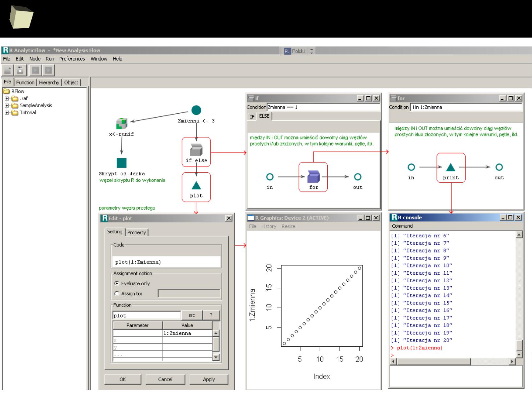Viewport: 532px width, 399px height.
Task: Click the parameter table vertical scrollbar thumb
Action: [216, 344]
